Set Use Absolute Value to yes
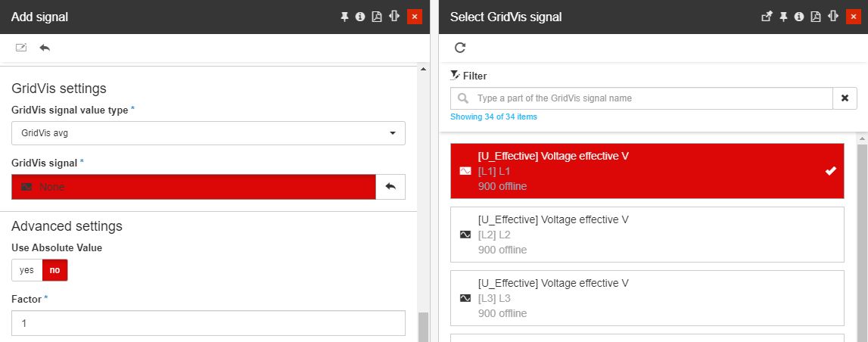This screenshot has width=868, height=342. tap(26, 270)
